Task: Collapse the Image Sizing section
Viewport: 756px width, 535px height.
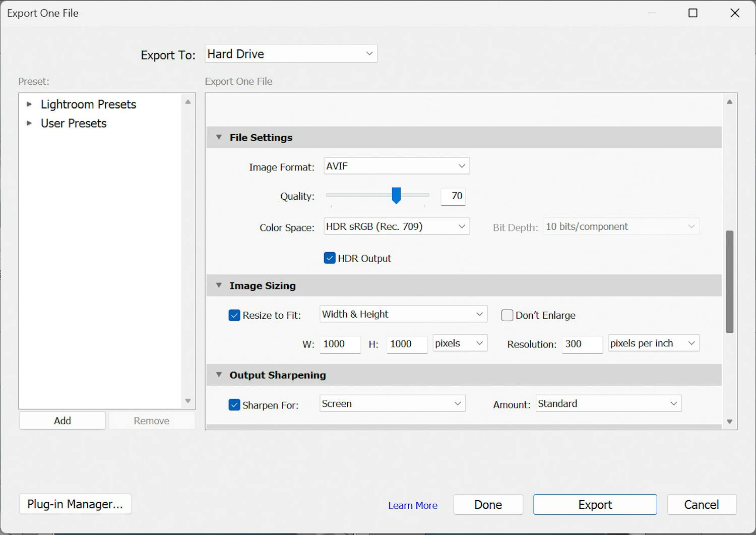Action: tap(219, 285)
